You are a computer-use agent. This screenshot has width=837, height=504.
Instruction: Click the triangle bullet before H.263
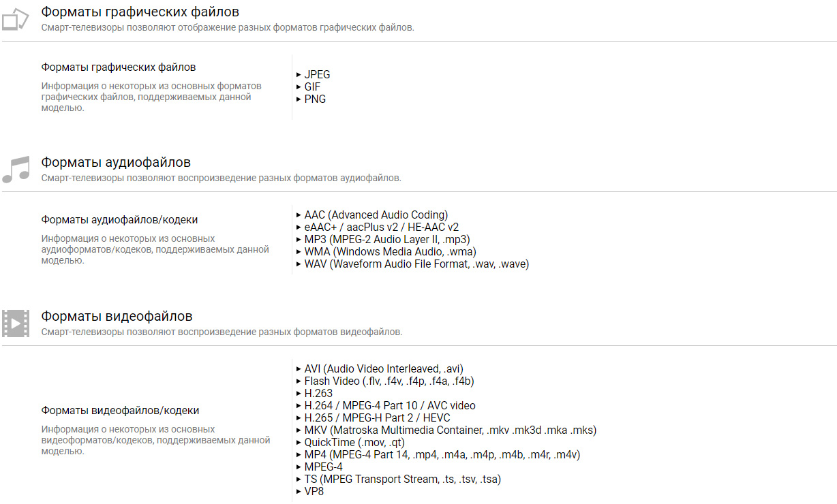(x=299, y=394)
